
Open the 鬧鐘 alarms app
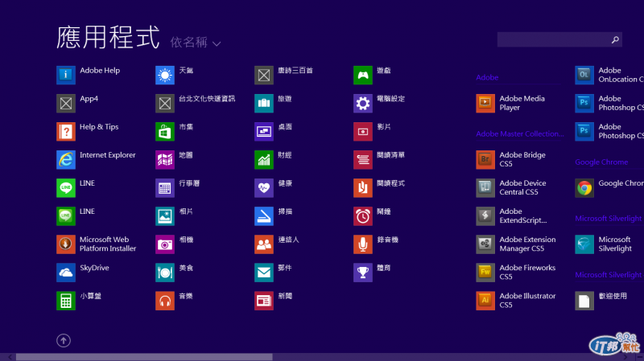tap(372, 216)
